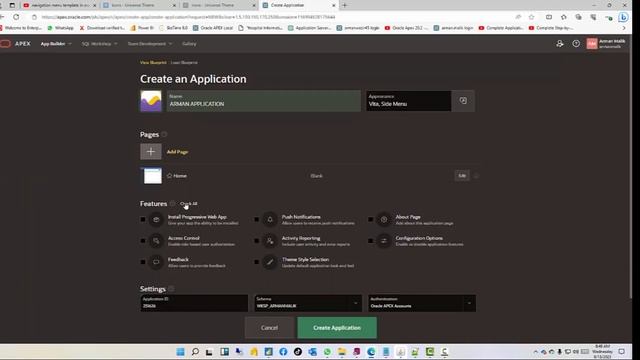Image resolution: width=640 pixels, height=360 pixels.
Task: Click the Feedback speech bubble icon
Action: 156,262
